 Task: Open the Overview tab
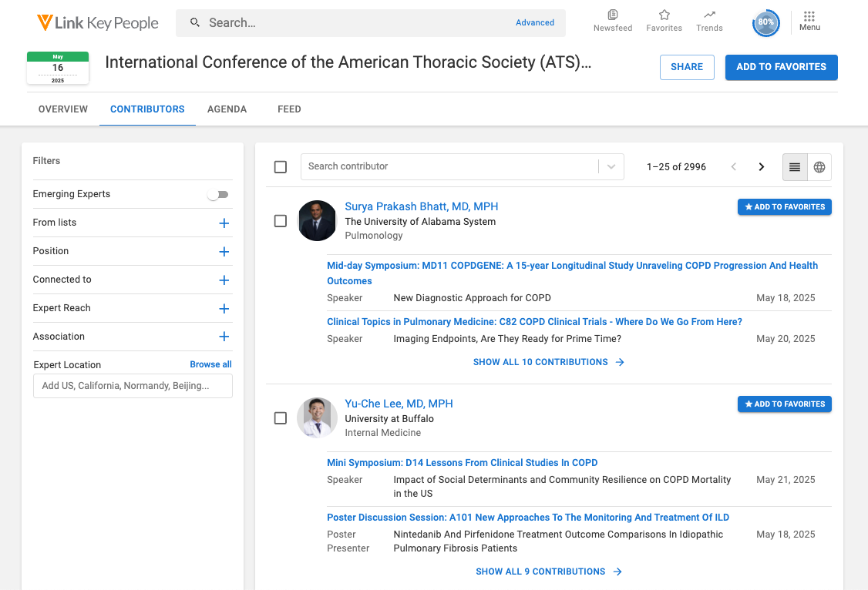pos(63,109)
